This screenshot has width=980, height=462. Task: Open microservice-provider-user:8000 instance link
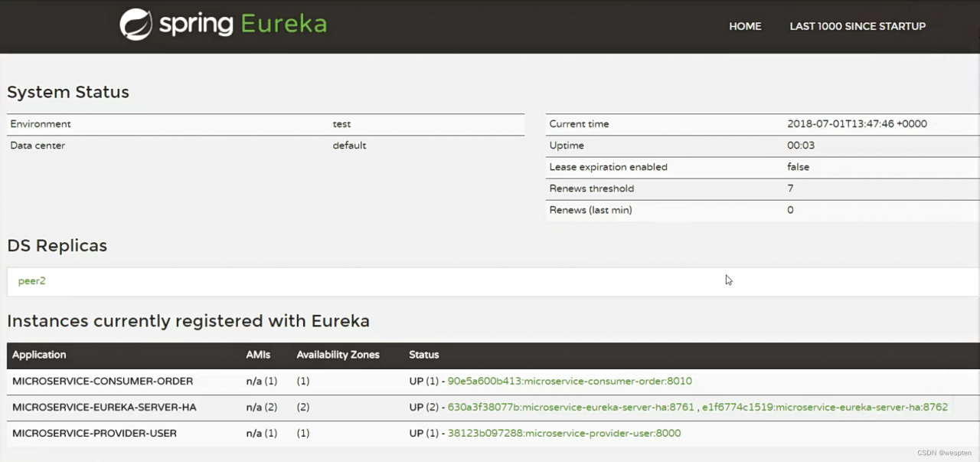[x=563, y=433]
